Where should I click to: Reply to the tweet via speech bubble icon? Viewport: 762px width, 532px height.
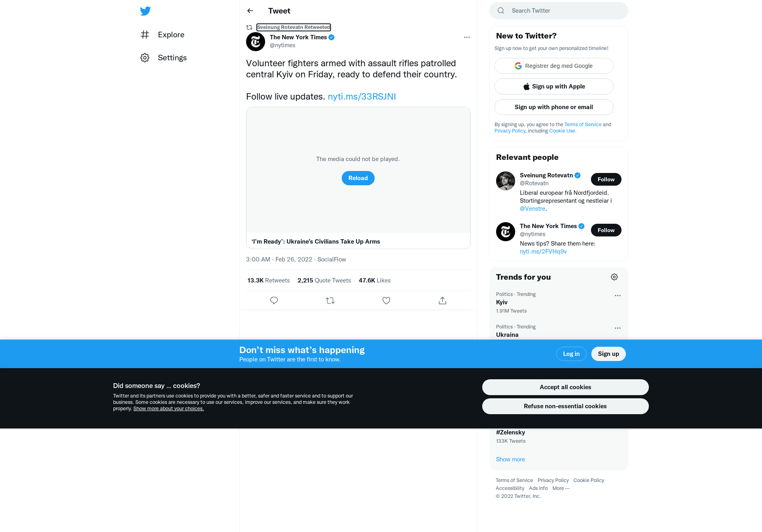coord(274,301)
